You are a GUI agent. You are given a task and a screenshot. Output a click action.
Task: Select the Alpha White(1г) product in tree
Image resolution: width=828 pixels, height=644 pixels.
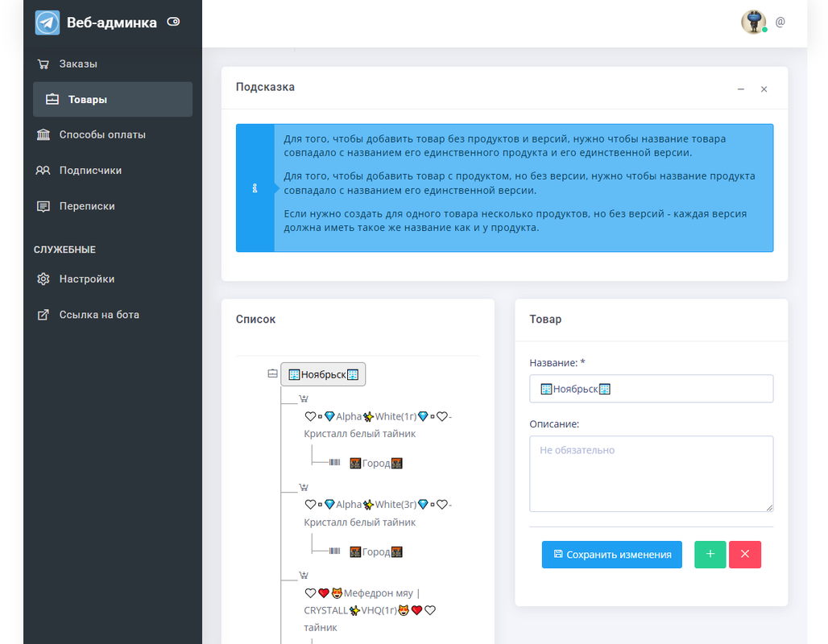pyautogui.click(x=378, y=425)
